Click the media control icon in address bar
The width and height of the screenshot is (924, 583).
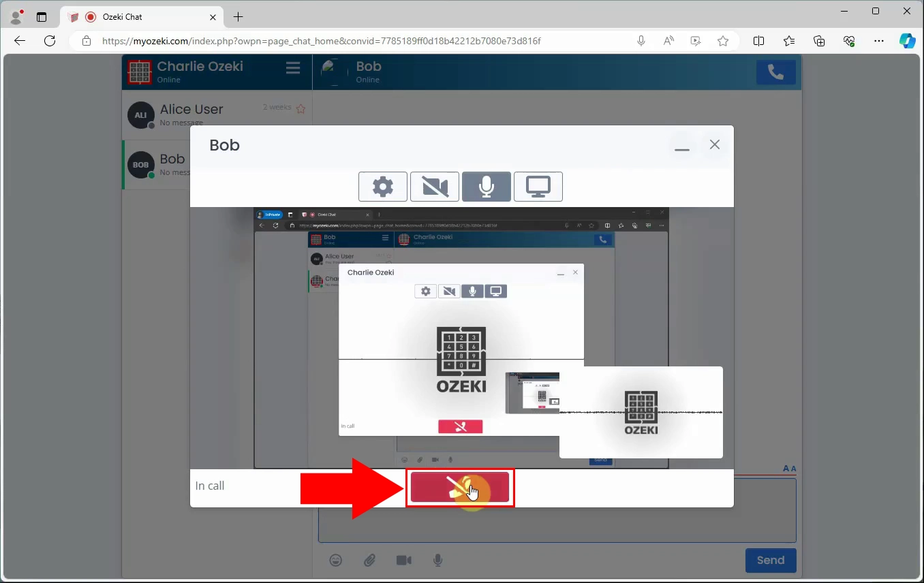(x=696, y=41)
